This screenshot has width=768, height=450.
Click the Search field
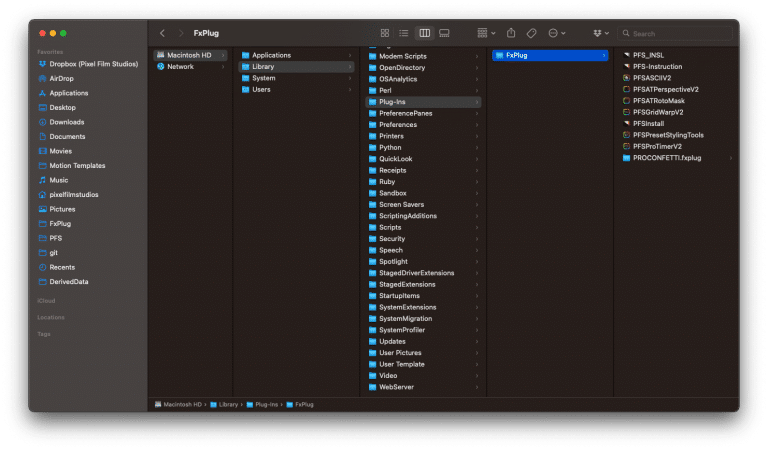click(675, 33)
